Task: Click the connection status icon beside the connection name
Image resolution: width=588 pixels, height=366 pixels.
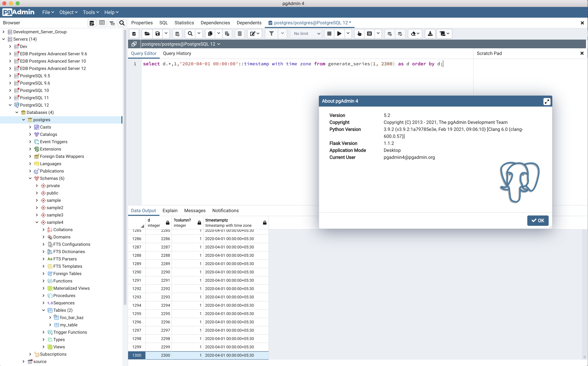Action: pyautogui.click(x=134, y=44)
